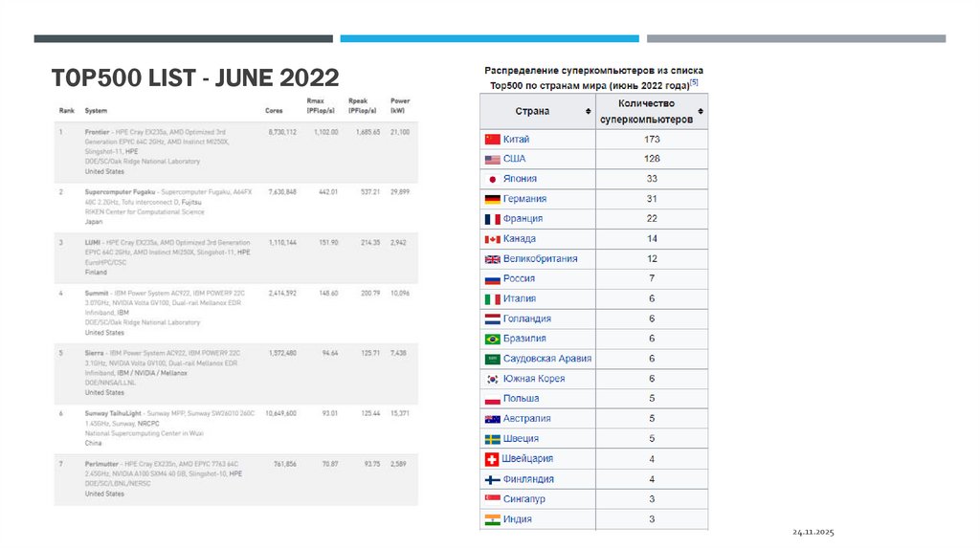Click the Swedish flag icon beside Швеция
This screenshot has height=549, width=980.
pyautogui.click(x=493, y=439)
